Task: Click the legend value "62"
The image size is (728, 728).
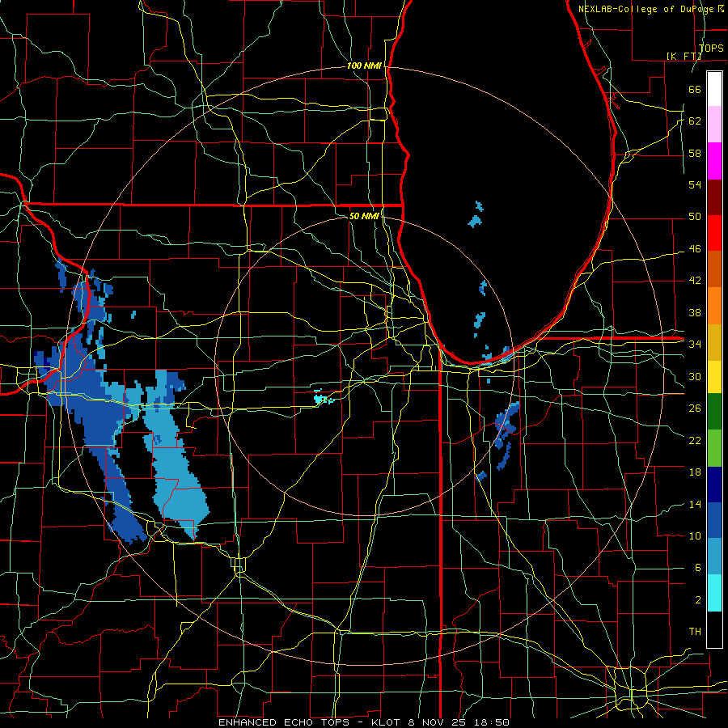Action: point(695,121)
